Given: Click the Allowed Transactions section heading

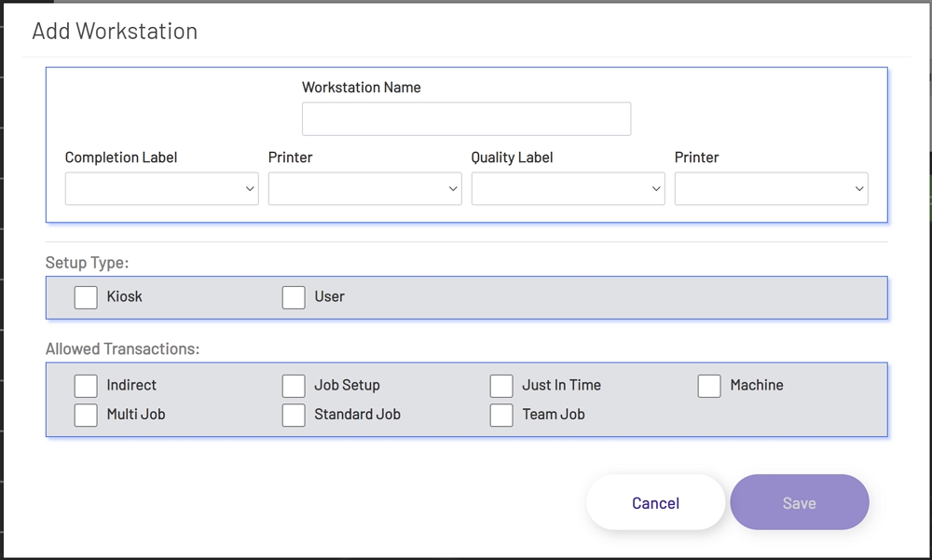Looking at the screenshot, I should pos(122,349).
